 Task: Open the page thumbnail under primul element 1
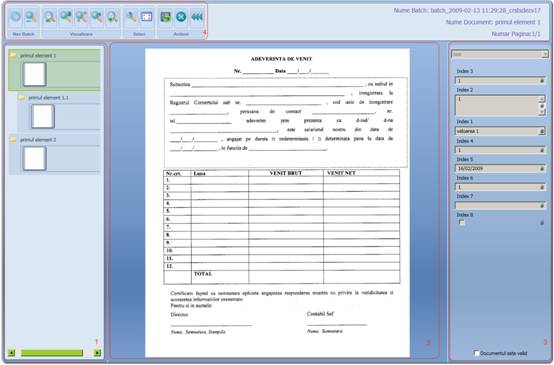[35, 74]
